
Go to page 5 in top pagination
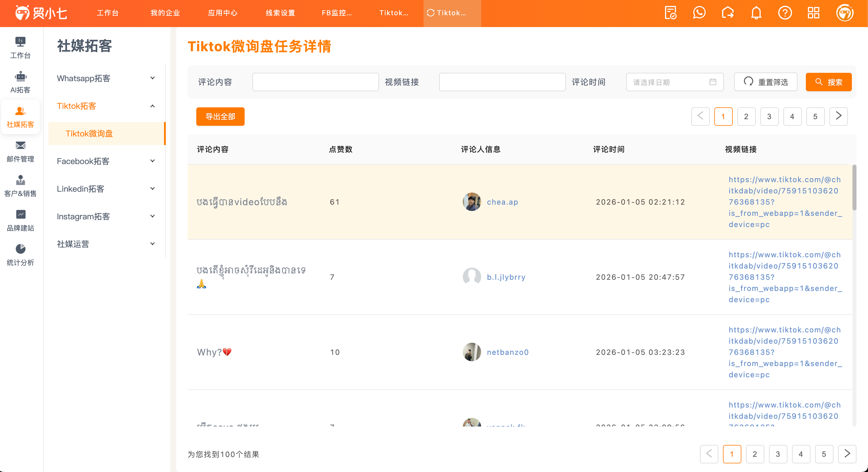click(815, 117)
